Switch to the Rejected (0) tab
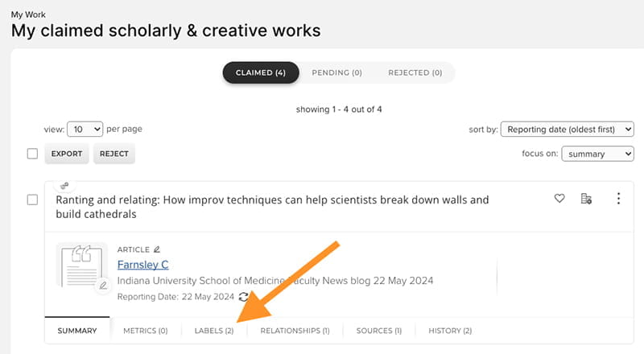The width and height of the screenshot is (644, 354). [415, 72]
